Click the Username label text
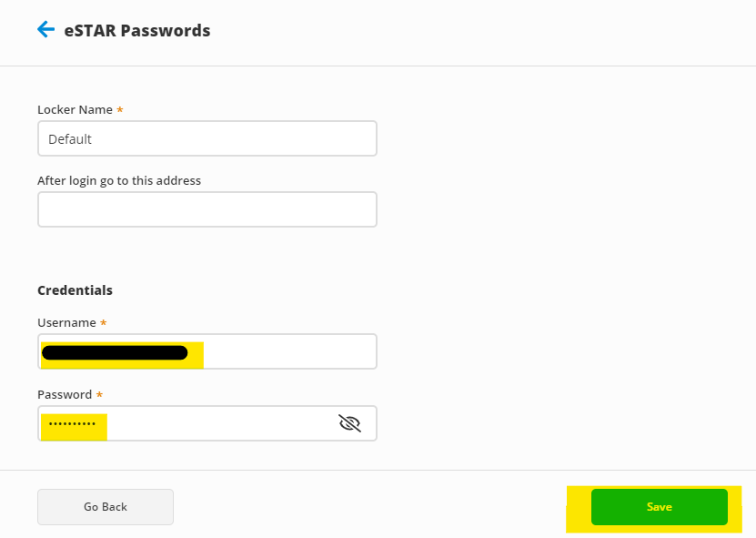This screenshot has height=538, width=756. (66, 322)
